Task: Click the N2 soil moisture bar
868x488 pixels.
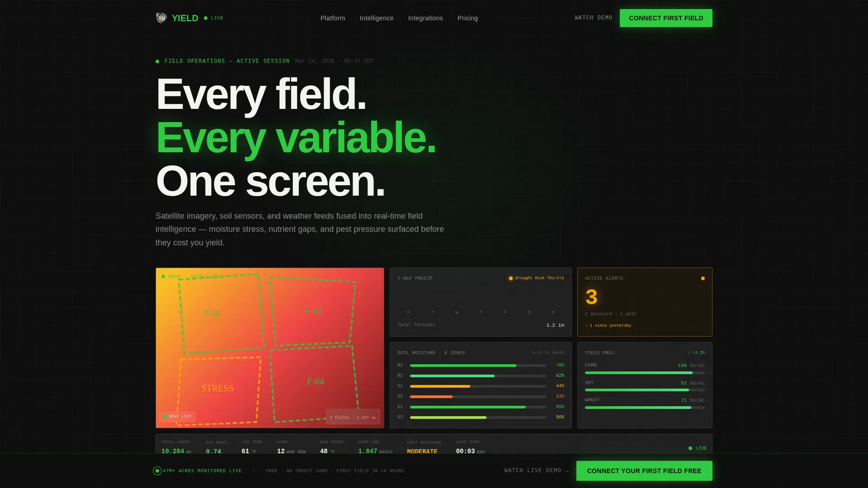Action: point(478,376)
